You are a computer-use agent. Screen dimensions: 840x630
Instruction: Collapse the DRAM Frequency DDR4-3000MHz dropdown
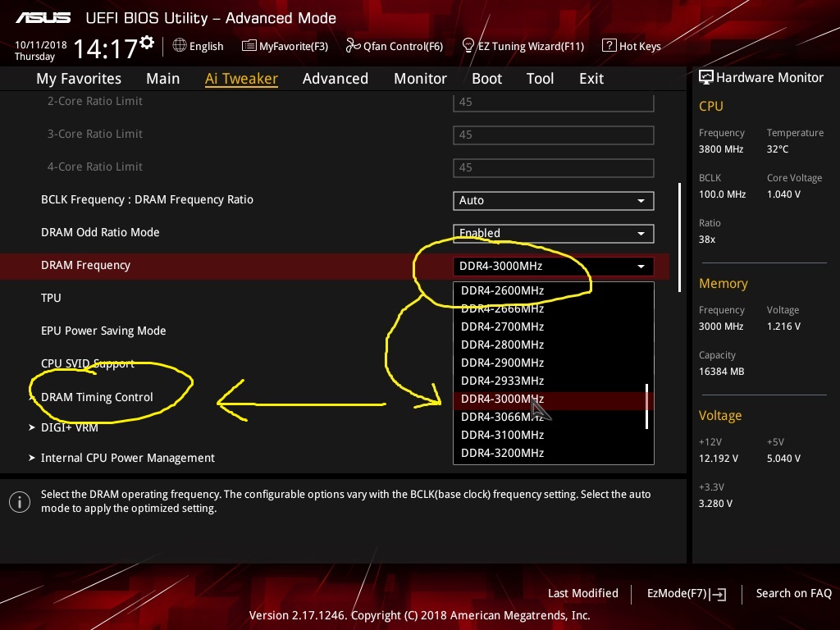click(x=554, y=267)
